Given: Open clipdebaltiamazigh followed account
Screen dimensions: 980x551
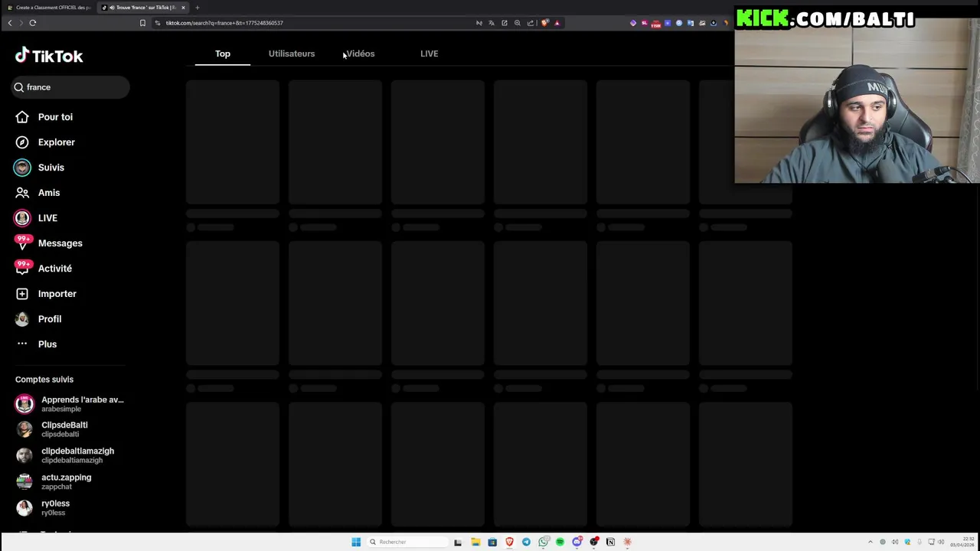Looking at the screenshot, I should point(65,455).
